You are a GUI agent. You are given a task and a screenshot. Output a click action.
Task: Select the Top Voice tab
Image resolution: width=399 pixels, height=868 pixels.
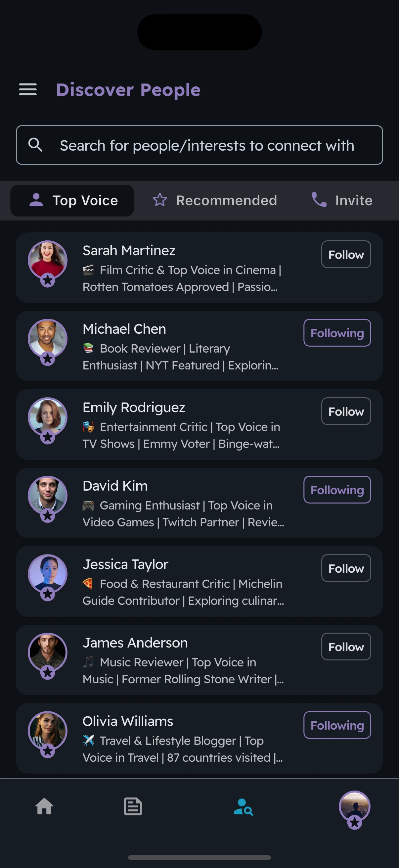click(x=72, y=201)
